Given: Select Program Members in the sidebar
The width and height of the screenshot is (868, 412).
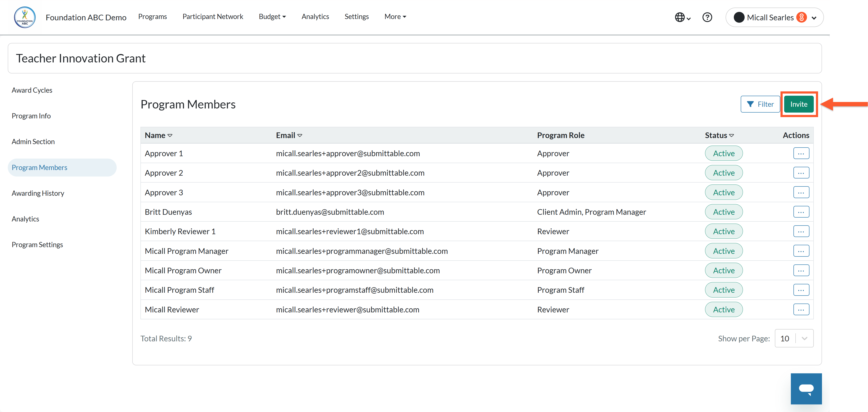Looking at the screenshot, I should point(62,168).
